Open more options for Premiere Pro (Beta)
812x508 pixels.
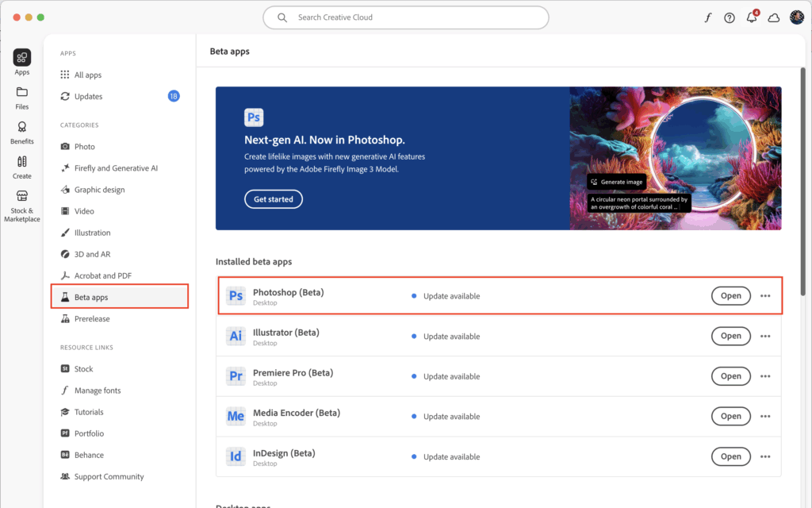click(765, 376)
